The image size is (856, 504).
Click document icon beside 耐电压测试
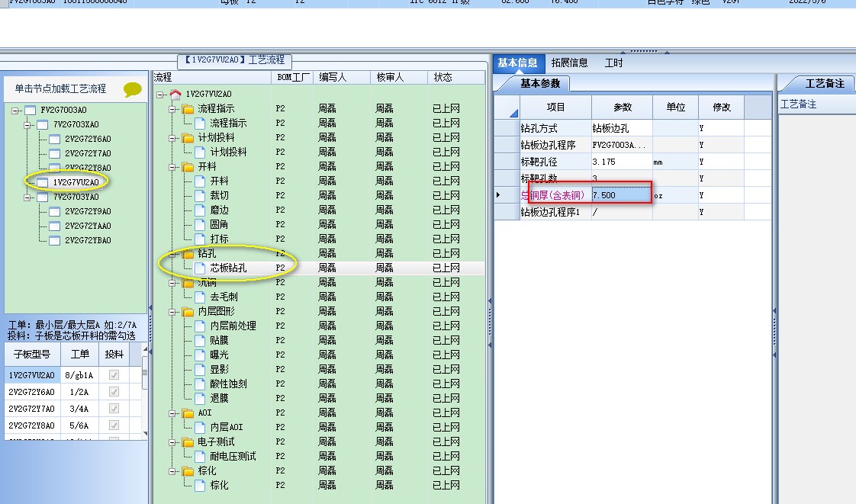pyautogui.click(x=200, y=456)
